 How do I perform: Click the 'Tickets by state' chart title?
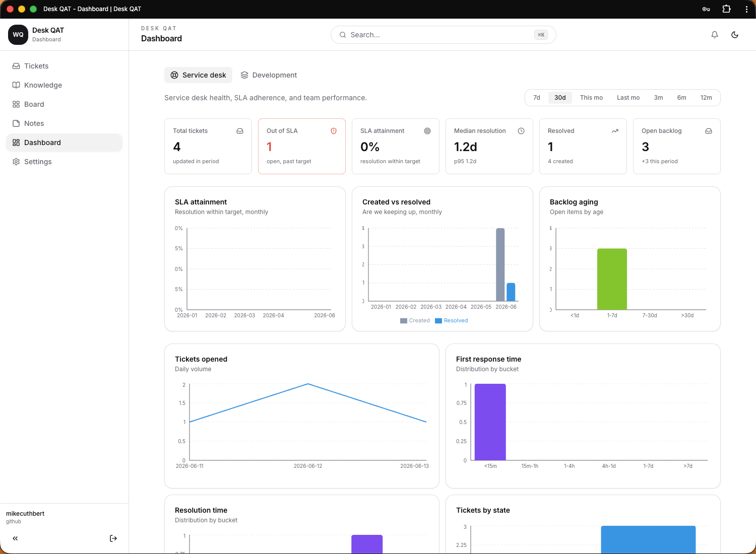[x=483, y=510]
